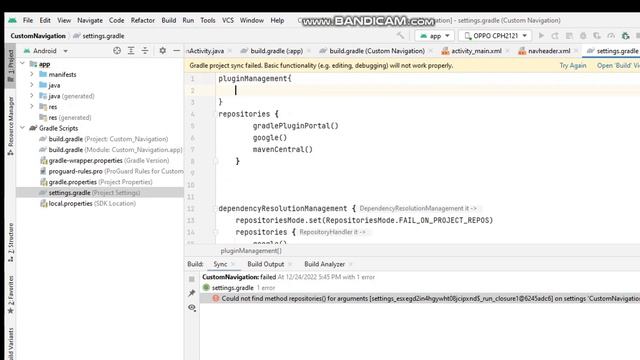The width and height of the screenshot is (640, 360).
Task: Click the Expand All icon in Project panel
Action: point(131,51)
